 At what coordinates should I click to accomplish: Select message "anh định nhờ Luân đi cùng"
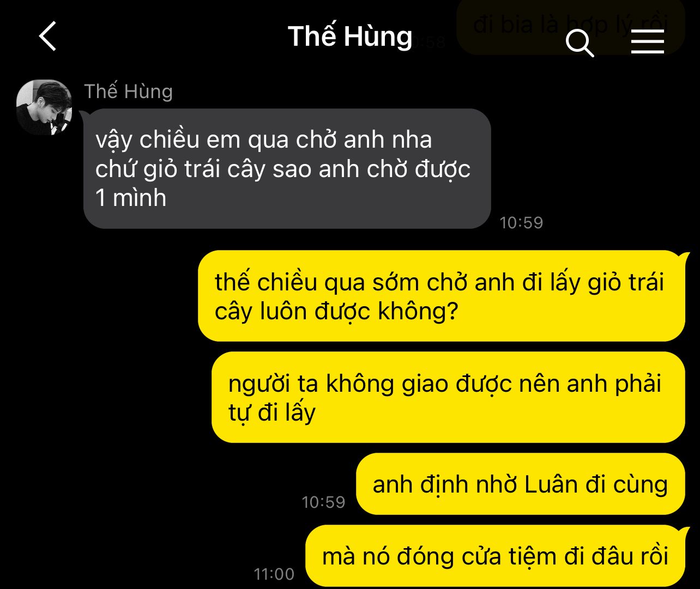[x=520, y=484]
